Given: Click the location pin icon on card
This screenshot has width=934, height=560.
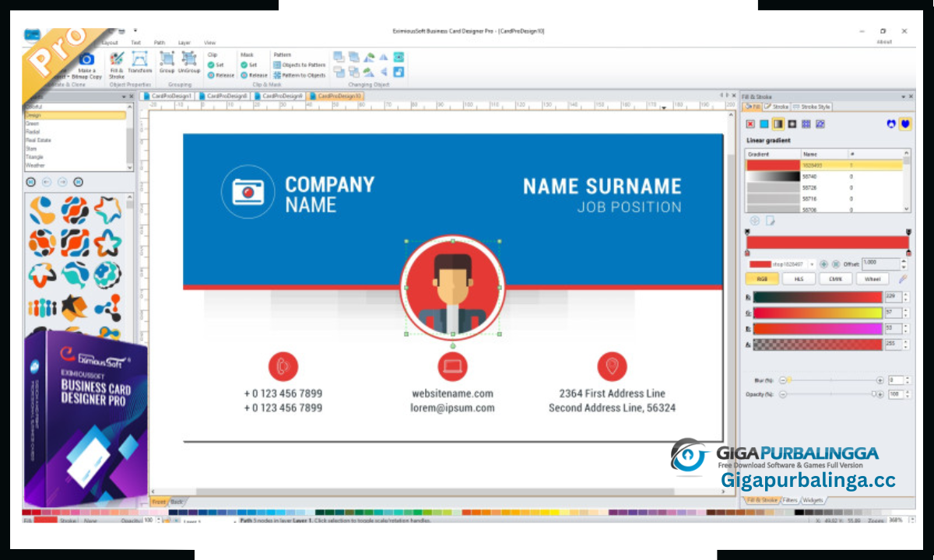Looking at the screenshot, I should click(x=612, y=366).
